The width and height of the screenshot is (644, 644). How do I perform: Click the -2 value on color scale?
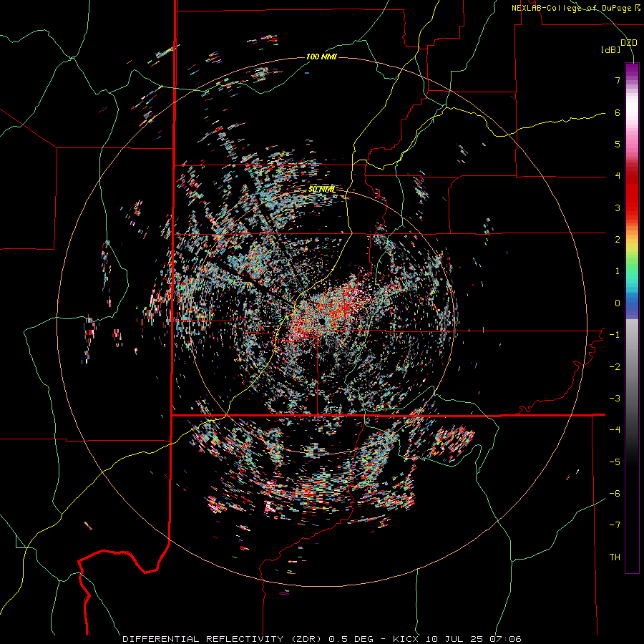tap(615, 367)
